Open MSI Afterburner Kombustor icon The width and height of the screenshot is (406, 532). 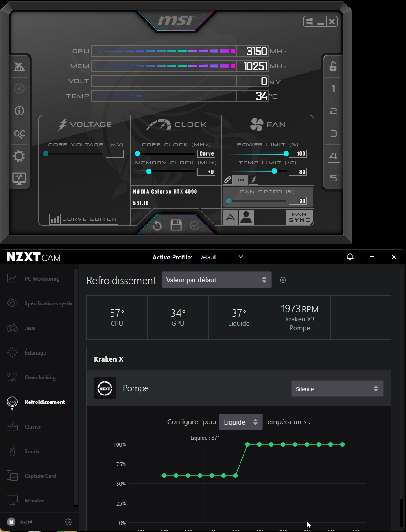(x=19, y=89)
